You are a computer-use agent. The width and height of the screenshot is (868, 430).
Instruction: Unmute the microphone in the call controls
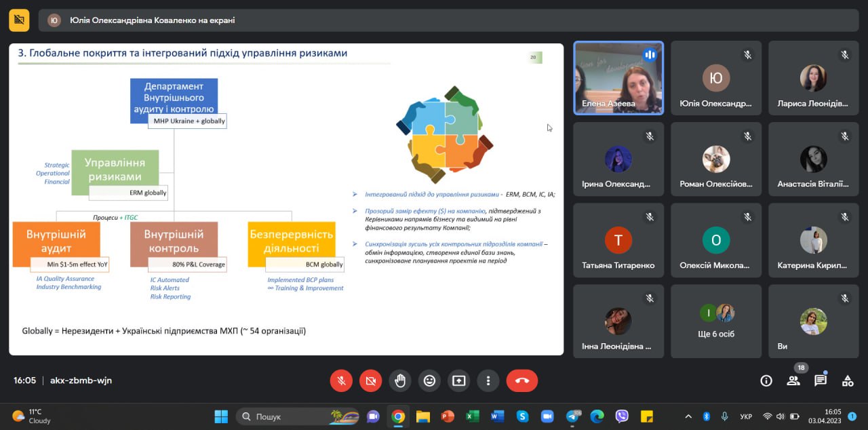(x=341, y=380)
